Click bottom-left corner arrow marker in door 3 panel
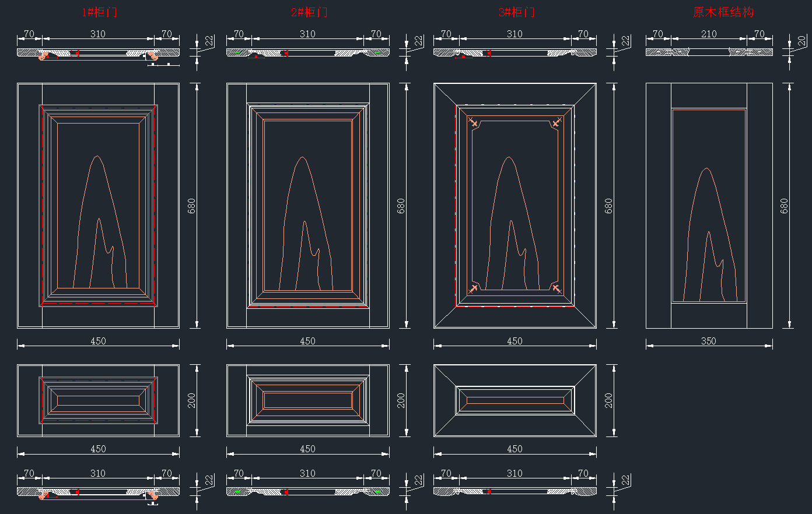 pos(473,288)
